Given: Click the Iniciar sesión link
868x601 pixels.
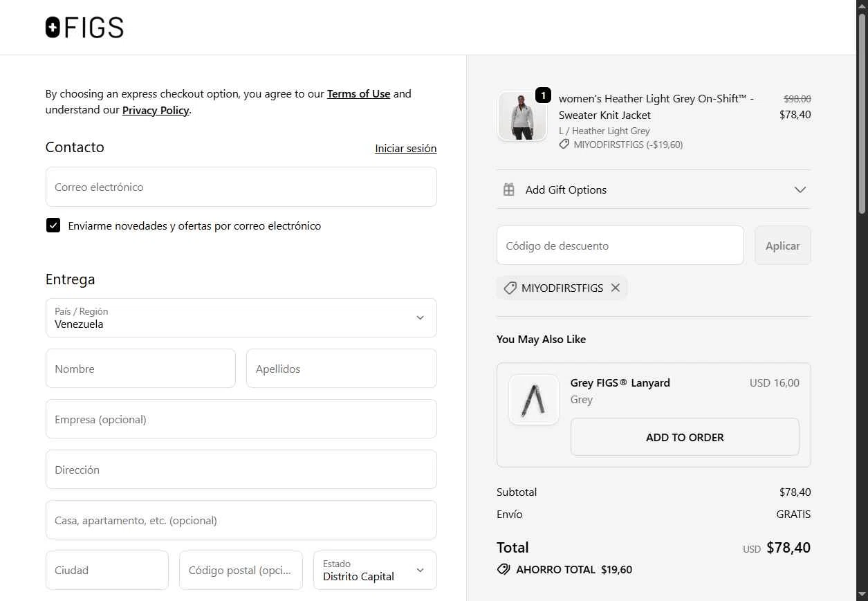Looking at the screenshot, I should 405,149.
